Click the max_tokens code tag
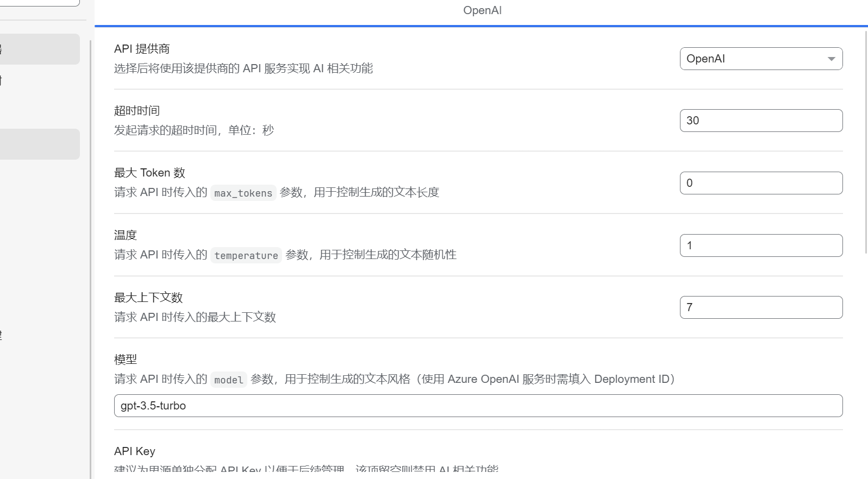The image size is (868, 479). pyautogui.click(x=243, y=193)
